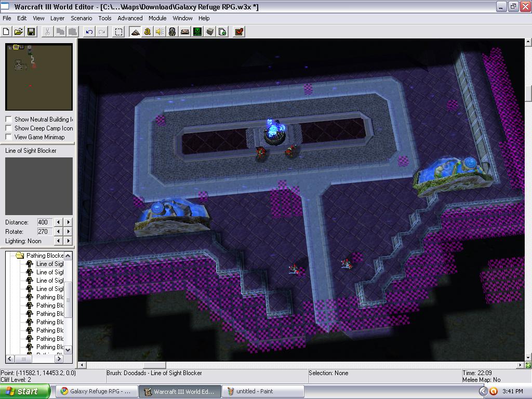Click the tray arrow to show hidden icons
Screen dimensions: 532x399
pyautogui.click(x=483, y=391)
